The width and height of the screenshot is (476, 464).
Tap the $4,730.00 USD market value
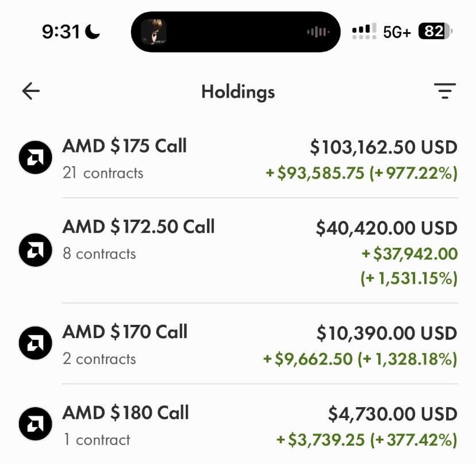393,414
